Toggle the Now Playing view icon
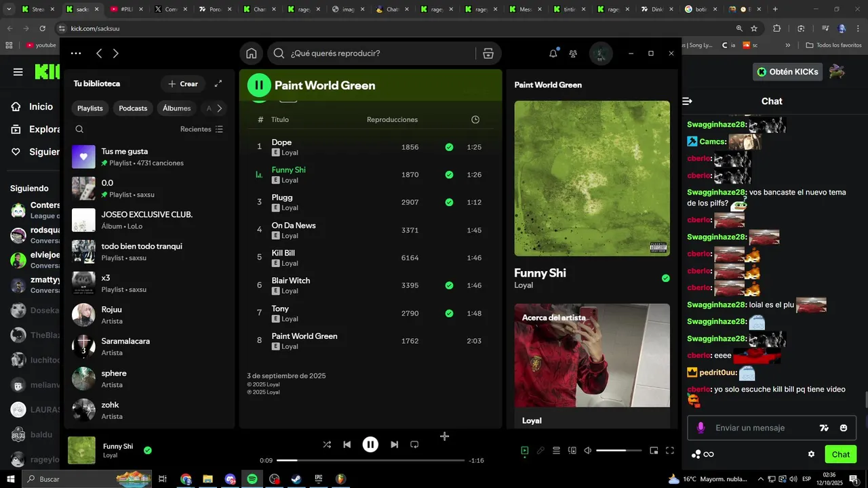The image size is (868, 488). click(x=524, y=450)
